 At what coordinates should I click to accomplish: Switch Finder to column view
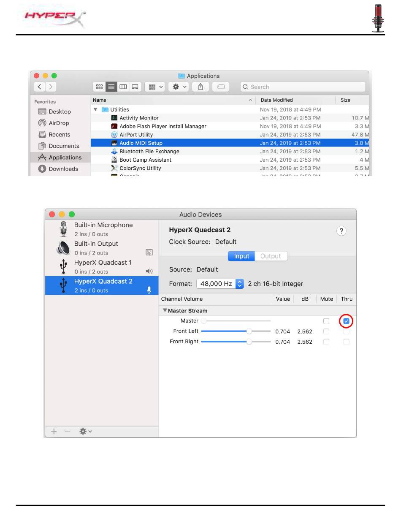coord(123,87)
